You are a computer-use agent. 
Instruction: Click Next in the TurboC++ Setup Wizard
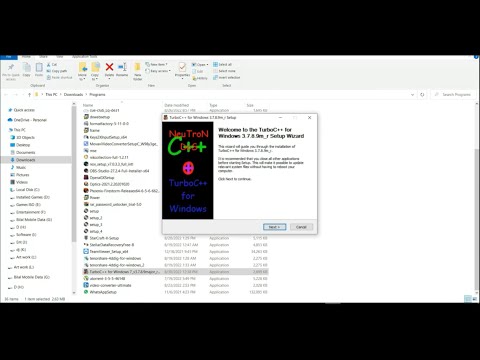(274, 227)
